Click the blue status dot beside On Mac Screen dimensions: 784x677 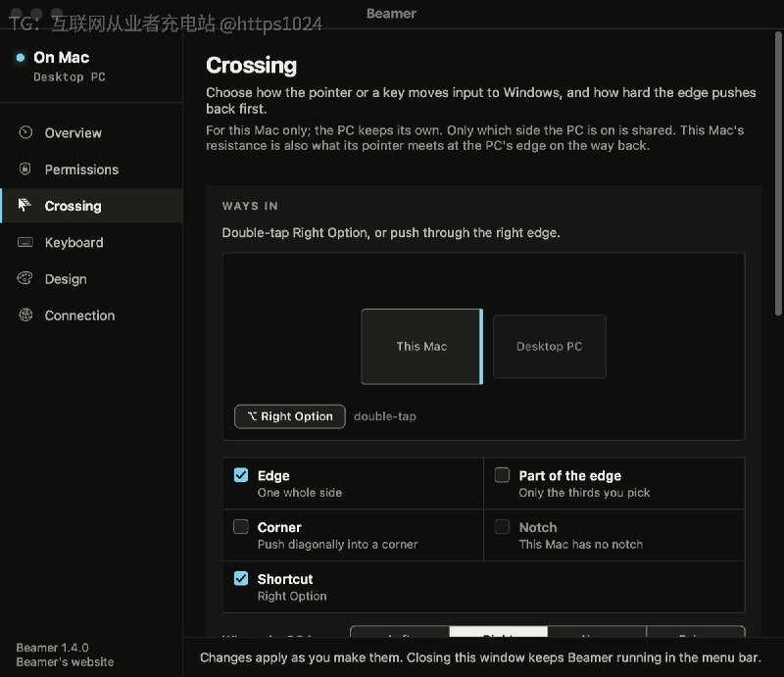tap(21, 58)
